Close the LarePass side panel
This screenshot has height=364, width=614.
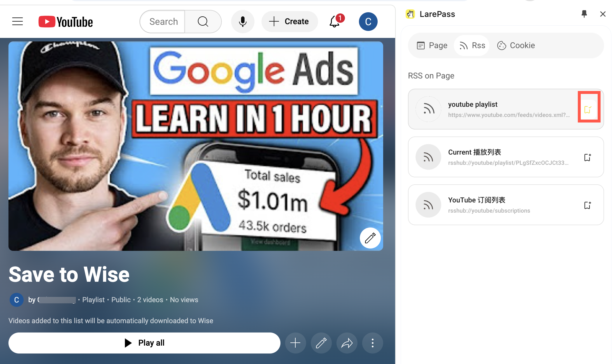(603, 14)
